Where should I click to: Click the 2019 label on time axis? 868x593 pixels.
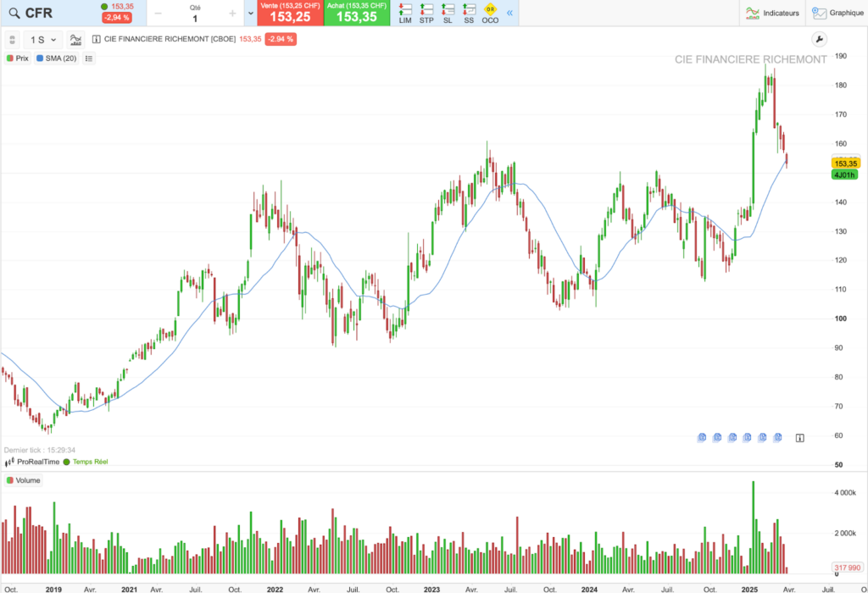click(53, 589)
